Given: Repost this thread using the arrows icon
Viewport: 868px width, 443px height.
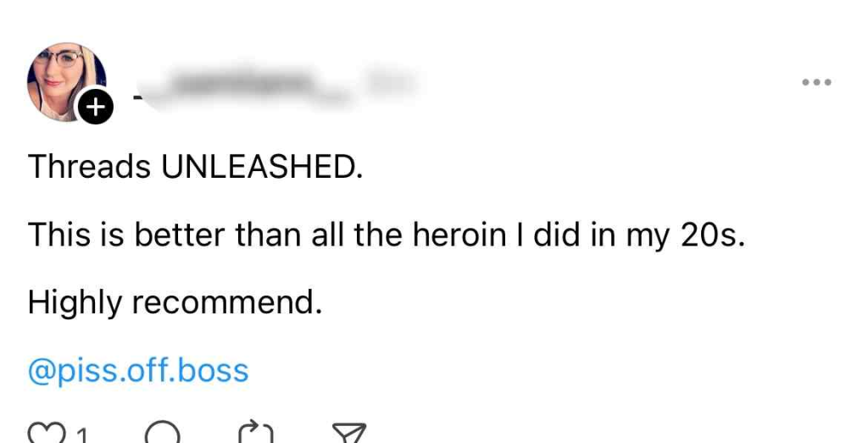Looking at the screenshot, I should point(256,433).
